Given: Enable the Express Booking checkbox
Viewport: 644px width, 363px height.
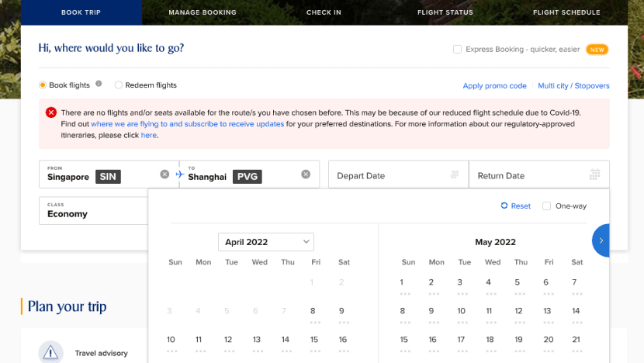Looking at the screenshot, I should tap(458, 49).
